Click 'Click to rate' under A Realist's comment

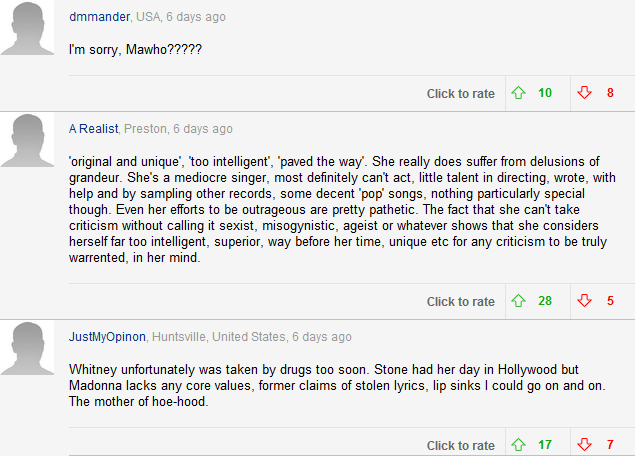click(x=461, y=302)
